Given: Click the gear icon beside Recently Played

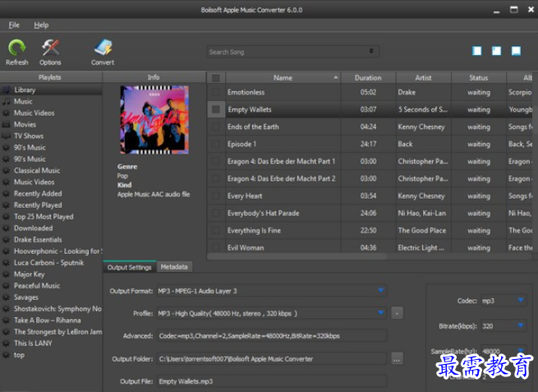Looking at the screenshot, I should pos(6,205).
